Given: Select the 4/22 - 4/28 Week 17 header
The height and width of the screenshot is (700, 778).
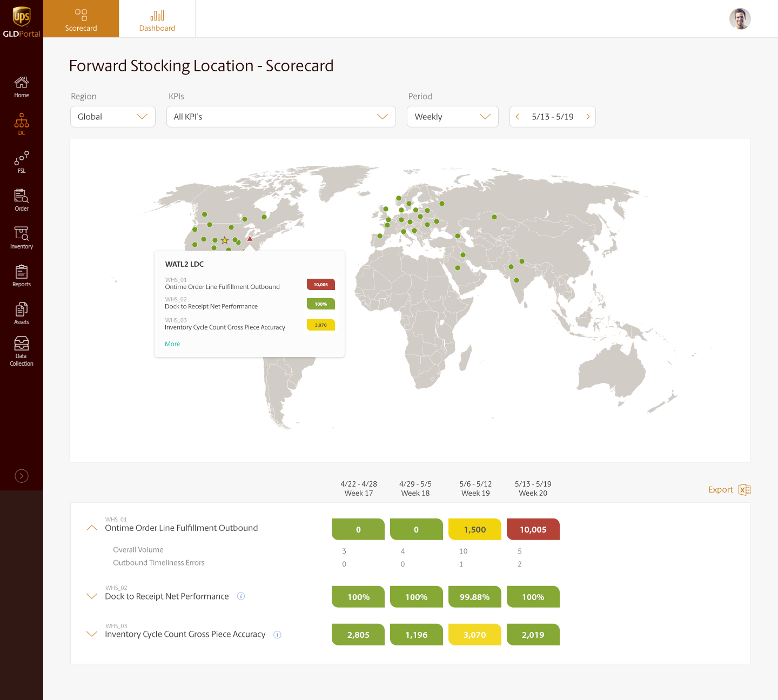Looking at the screenshot, I should coord(359,488).
